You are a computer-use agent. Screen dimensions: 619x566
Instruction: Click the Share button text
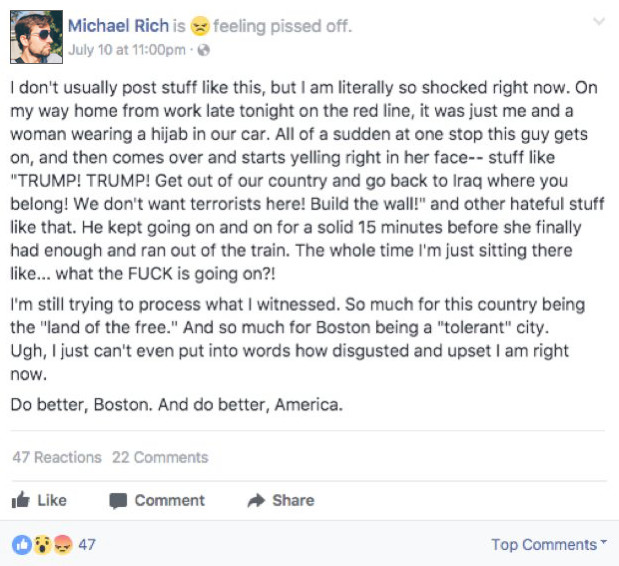pyautogui.click(x=293, y=500)
